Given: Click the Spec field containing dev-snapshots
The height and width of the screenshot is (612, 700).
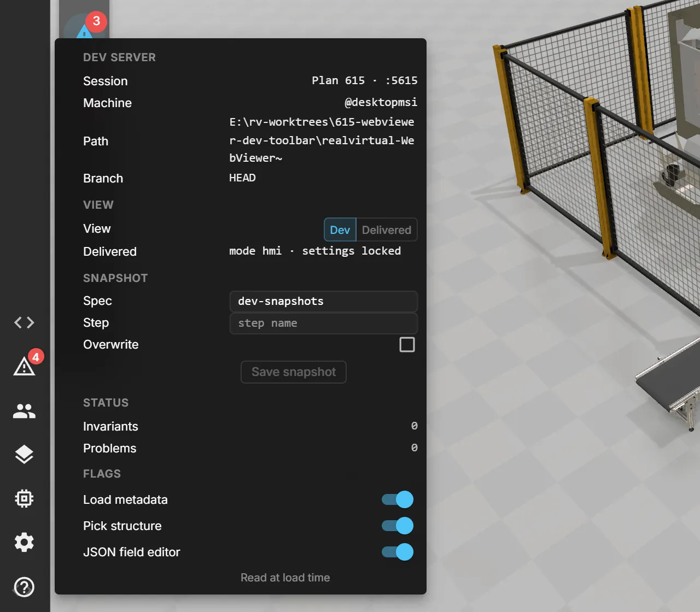Looking at the screenshot, I should [x=324, y=302].
